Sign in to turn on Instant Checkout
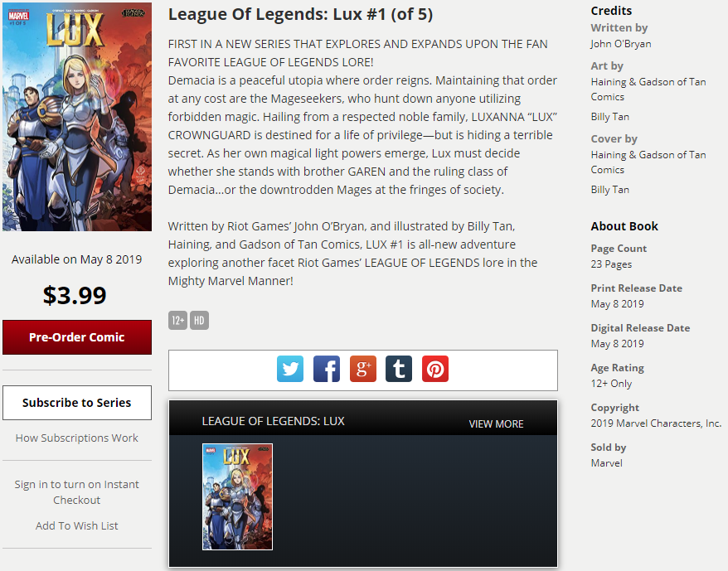 click(77, 492)
